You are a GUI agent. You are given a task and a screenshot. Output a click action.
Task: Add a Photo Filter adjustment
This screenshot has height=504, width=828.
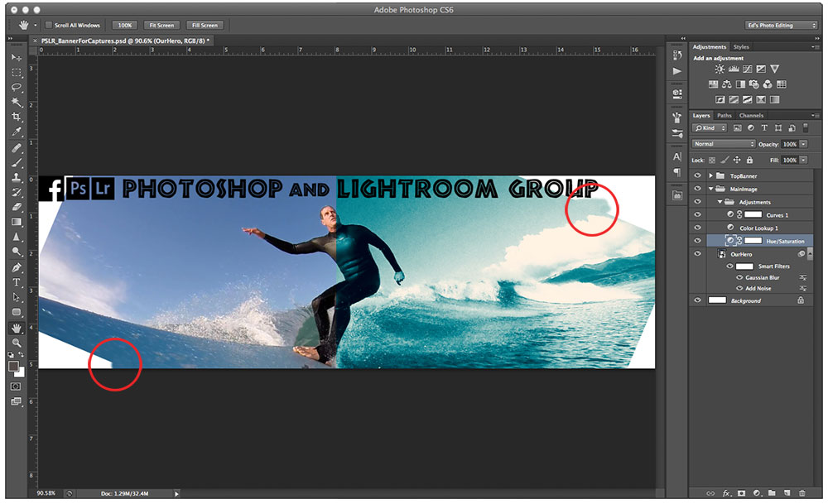coord(753,84)
